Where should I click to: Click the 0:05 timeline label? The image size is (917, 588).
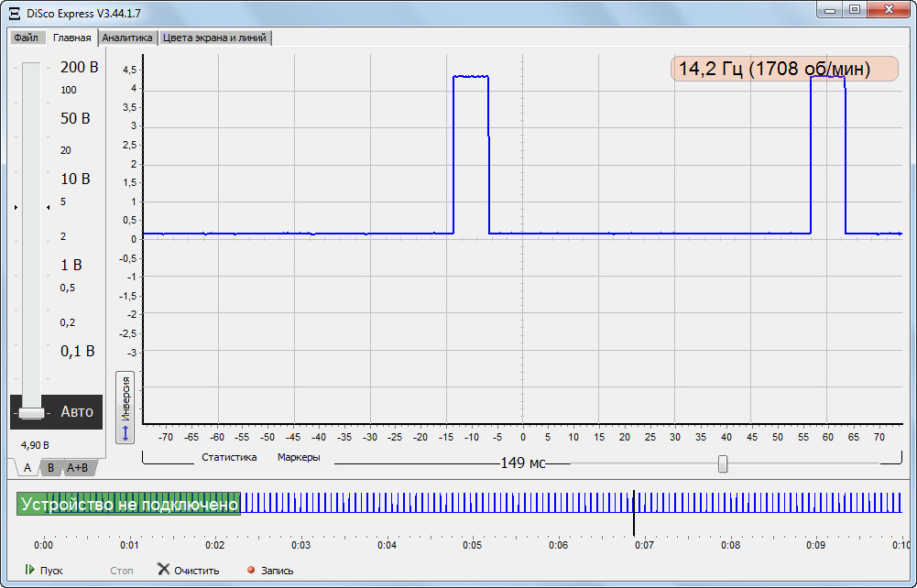pyautogui.click(x=472, y=545)
